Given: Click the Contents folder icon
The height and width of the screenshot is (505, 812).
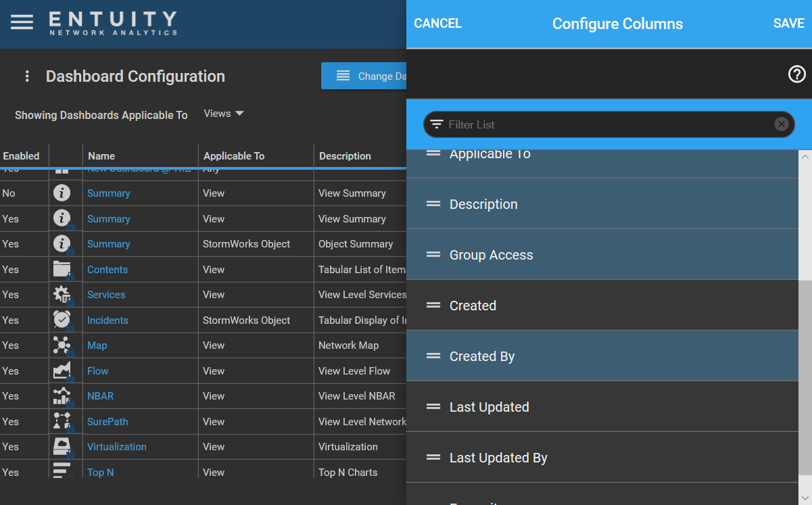Looking at the screenshot, I should point(63,269).
